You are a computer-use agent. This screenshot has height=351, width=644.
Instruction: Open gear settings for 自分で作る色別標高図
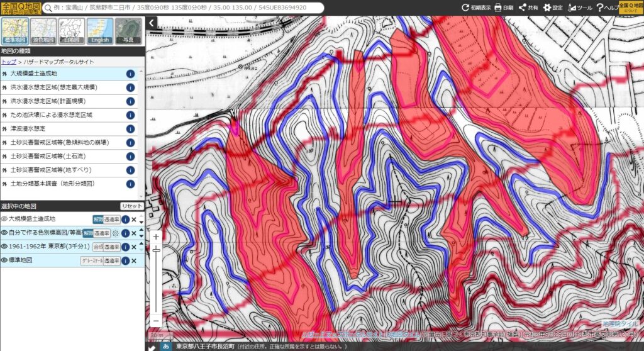pyautogui.click(x=115, y=233)
